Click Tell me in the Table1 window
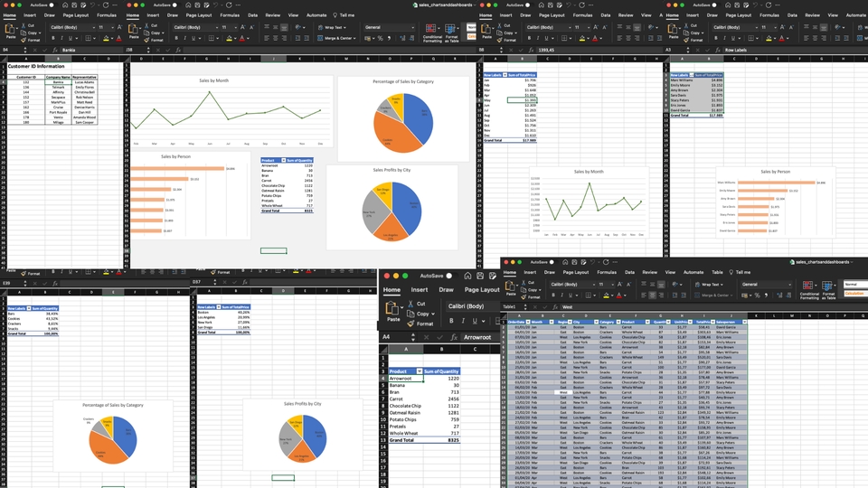Screen dimensions: 868x488 742,272
